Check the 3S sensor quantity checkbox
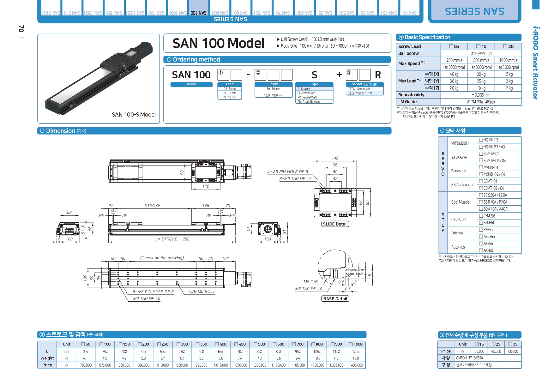The image size is (554, 392). pyautogui.click(x=510, y=344)
